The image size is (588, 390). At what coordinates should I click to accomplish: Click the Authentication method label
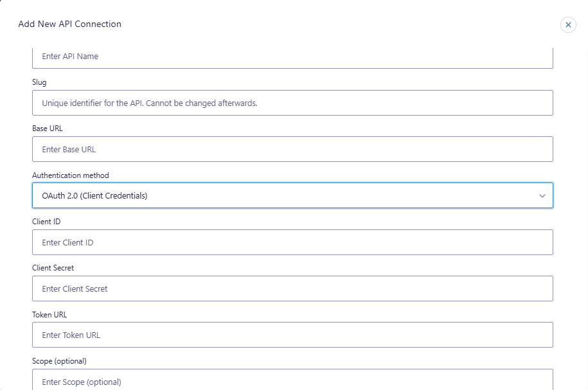click(x=71, y=175)
